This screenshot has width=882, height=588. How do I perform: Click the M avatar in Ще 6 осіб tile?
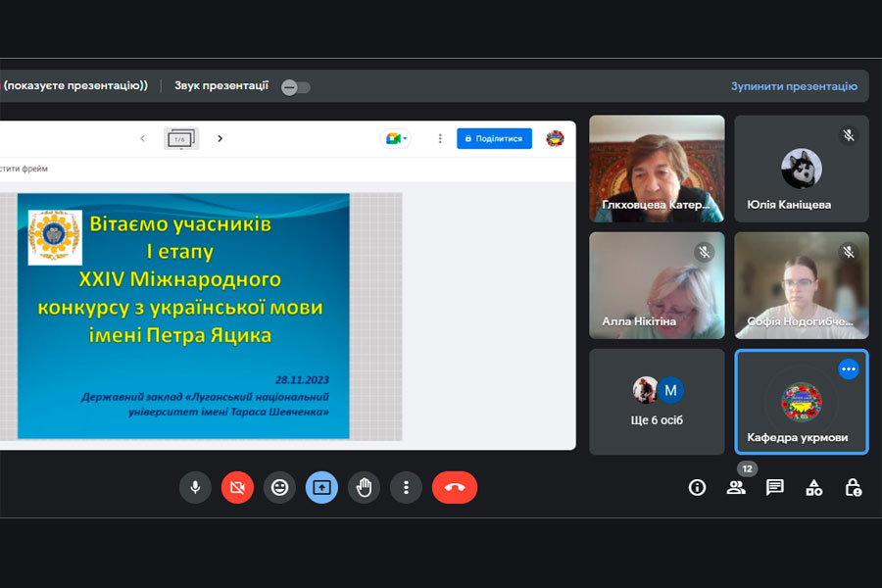click(x=670, y=390)
